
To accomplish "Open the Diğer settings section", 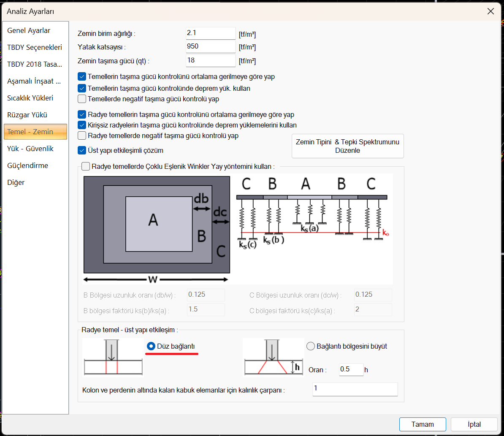I will [x=16, y=182].
